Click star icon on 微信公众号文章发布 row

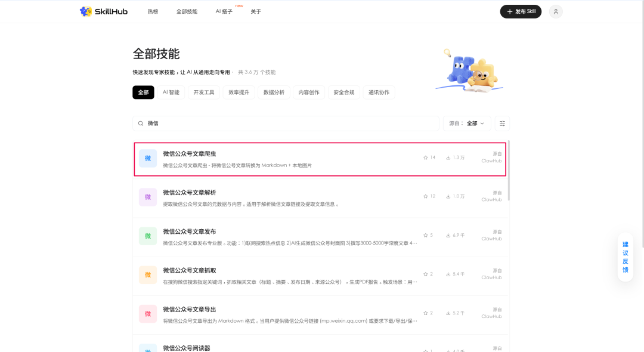point(426,235)
